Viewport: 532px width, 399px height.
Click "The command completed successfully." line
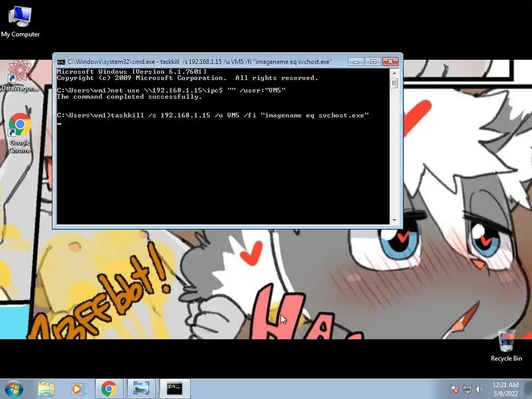pos(129,97)
